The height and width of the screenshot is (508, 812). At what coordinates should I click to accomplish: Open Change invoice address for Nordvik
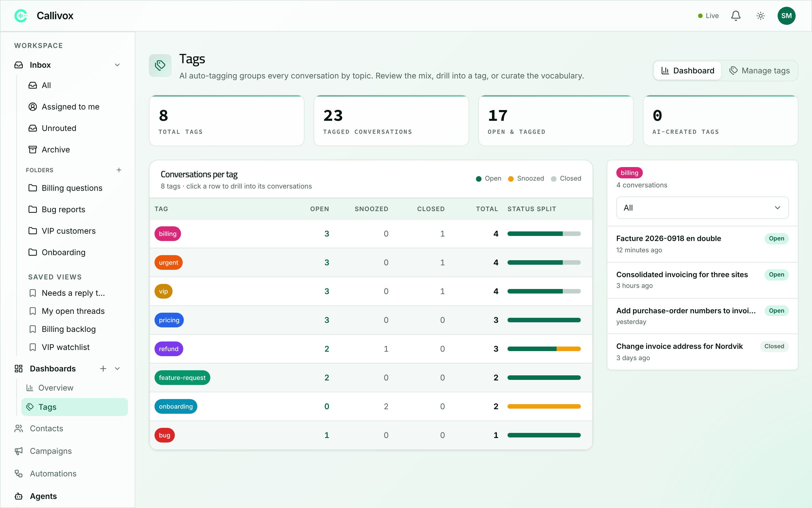coord(702,352)
